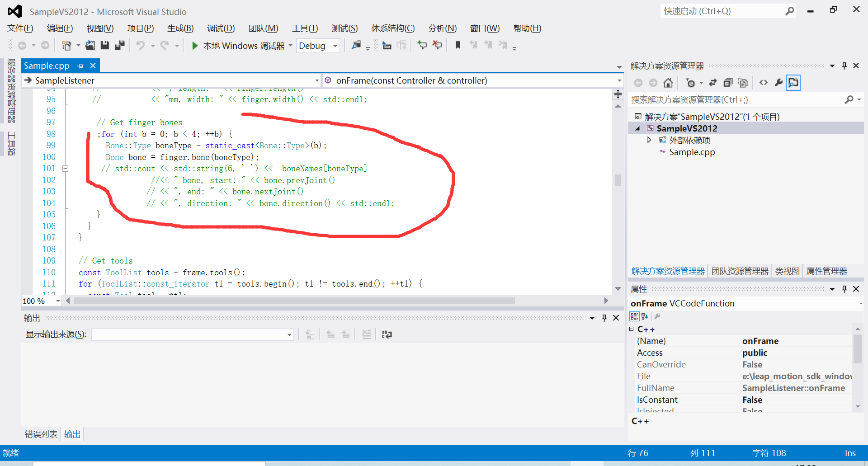Toggle auto-hide pin of Solution Explorer panel
This screenshot has height=466, width=868.
[x=844, y=66]
